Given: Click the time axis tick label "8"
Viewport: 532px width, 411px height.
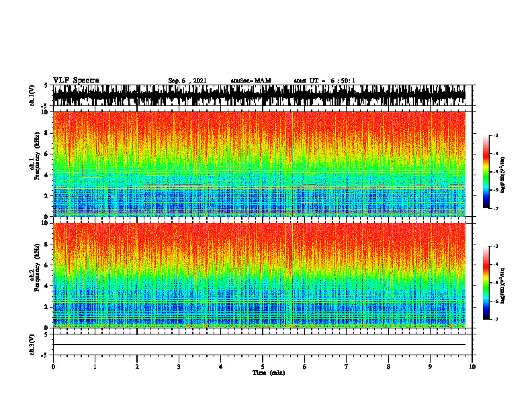Looking at the screenshot, I should point(388,367).
